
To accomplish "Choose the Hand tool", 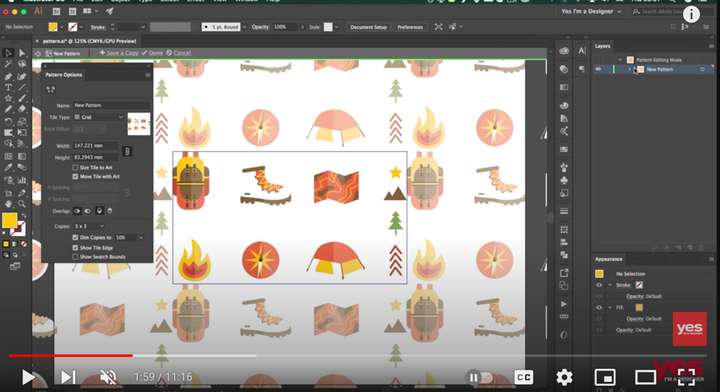I will click(x=8, y=204).
